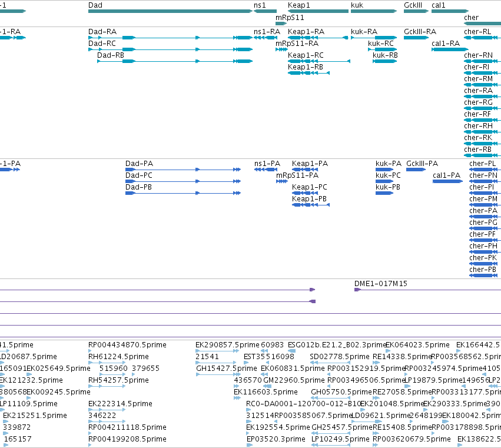
Task: Select the Keap1-RB transcript label
Action: (306, 67)
